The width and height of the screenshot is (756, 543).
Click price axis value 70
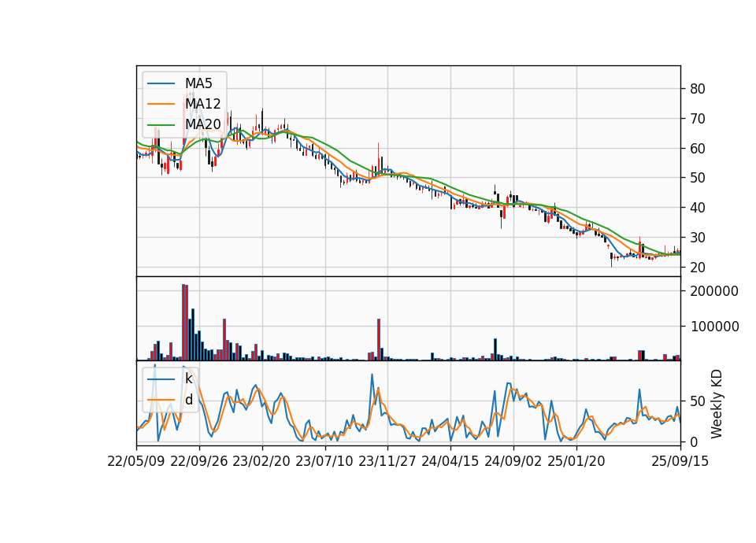click(x=698, y=119)
